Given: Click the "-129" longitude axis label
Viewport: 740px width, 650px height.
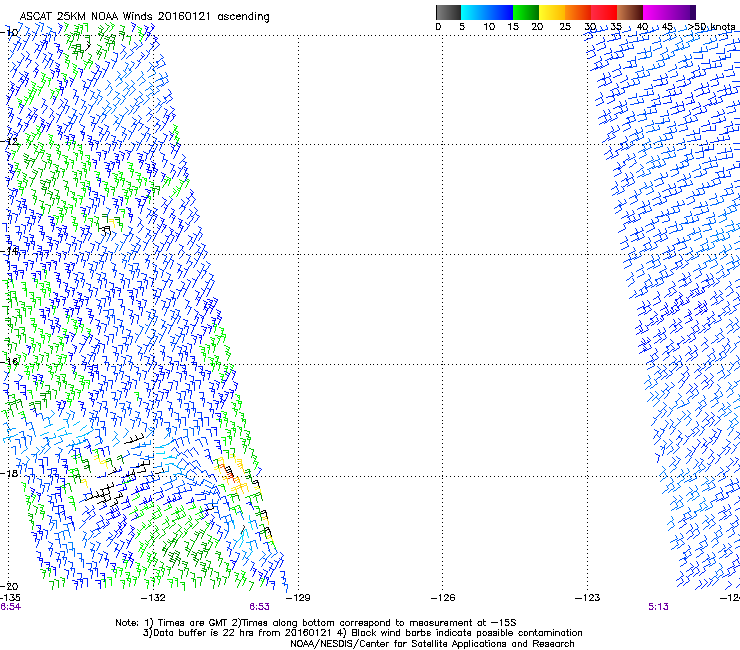Looking at the screenshot, I should [x=298, y=598].
